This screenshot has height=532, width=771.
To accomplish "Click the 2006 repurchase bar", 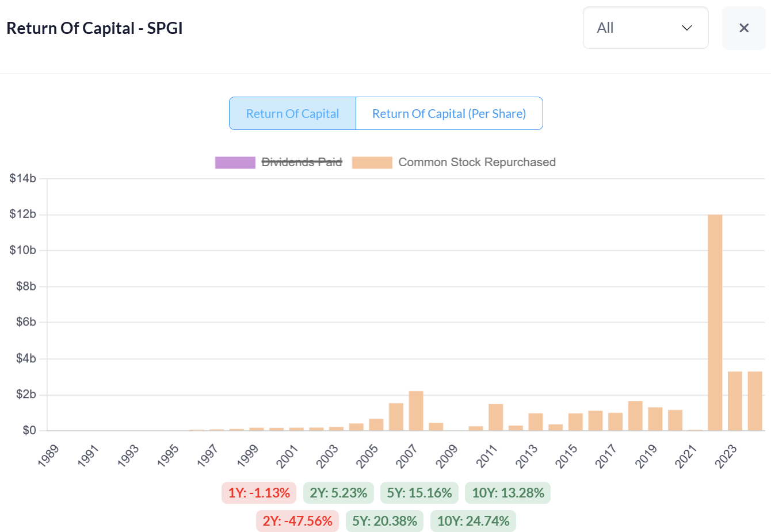I will click(x=396, y=416).
